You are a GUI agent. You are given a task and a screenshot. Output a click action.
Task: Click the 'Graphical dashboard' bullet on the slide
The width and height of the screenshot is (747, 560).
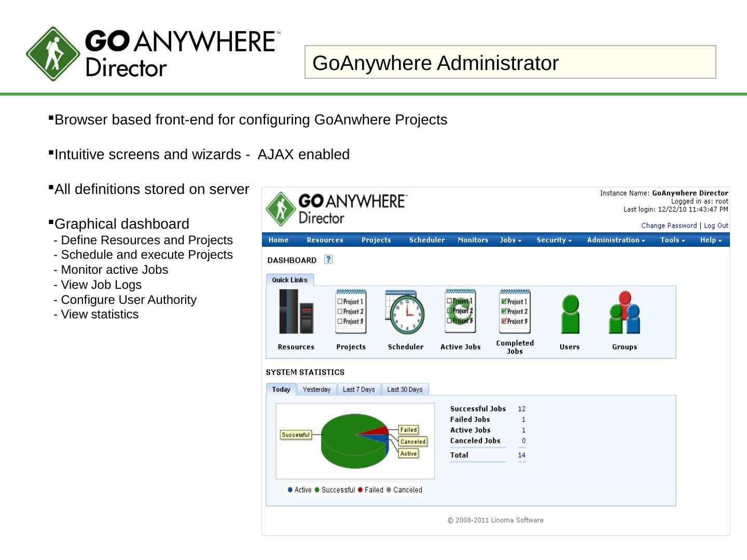click(x=122, y=224)
